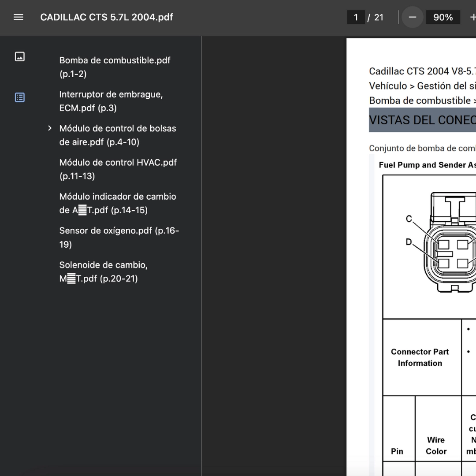
Task: Expand Módulo de control de bolsas de aire entry
Action: coord(50,128)
